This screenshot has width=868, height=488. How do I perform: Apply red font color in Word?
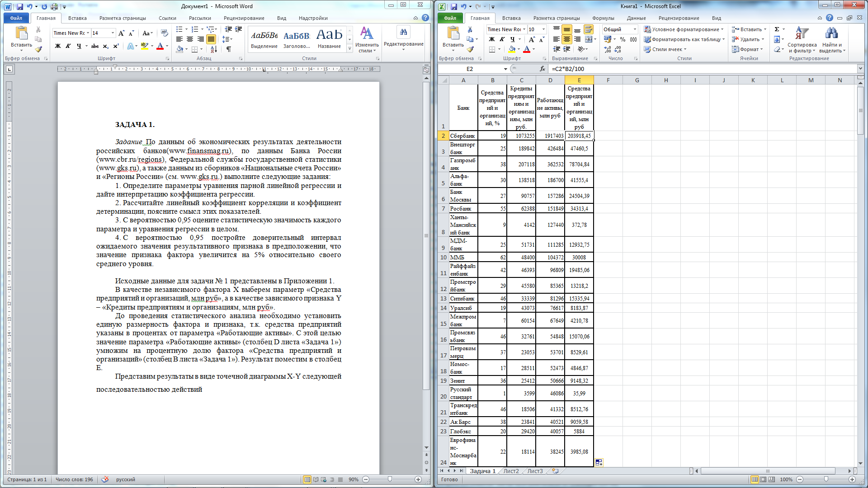[160, 46]
